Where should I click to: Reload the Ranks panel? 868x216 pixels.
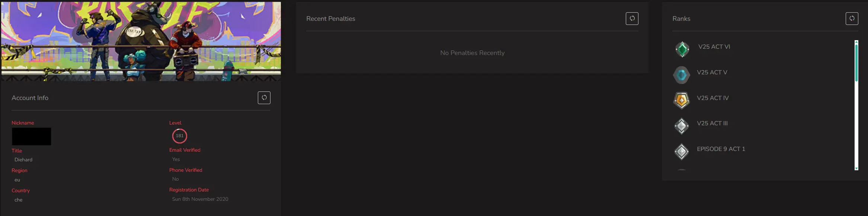coord(852,19)
